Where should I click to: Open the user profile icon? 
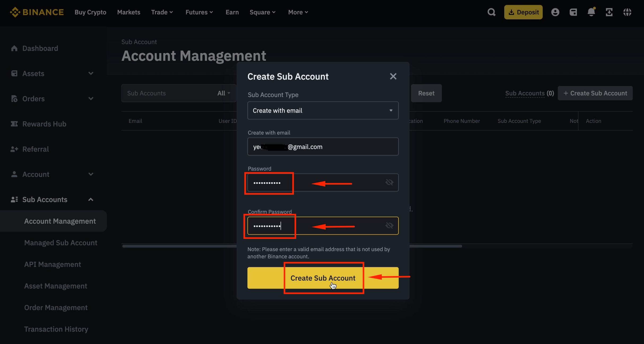point(555,12)
